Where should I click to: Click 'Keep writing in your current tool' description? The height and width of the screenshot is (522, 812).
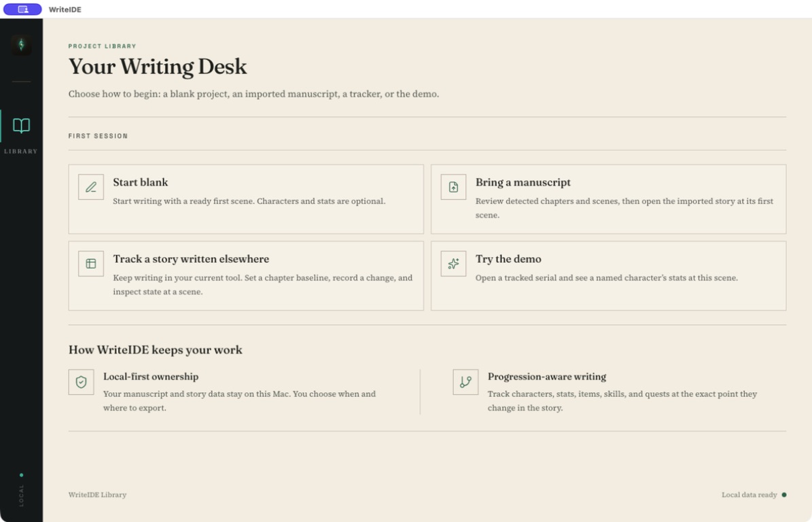[262, 285]
